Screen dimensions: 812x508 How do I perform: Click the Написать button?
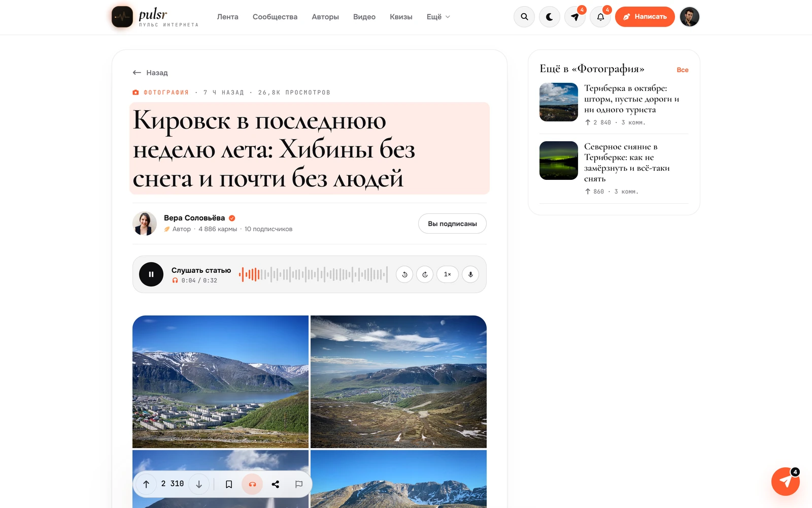coord(645,17)
